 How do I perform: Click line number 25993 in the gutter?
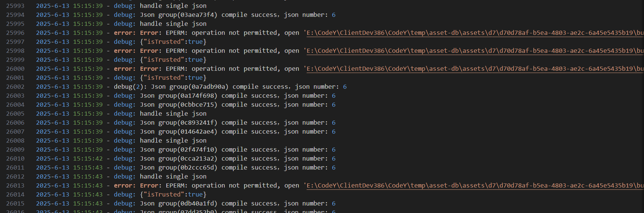tap(15, 6)
